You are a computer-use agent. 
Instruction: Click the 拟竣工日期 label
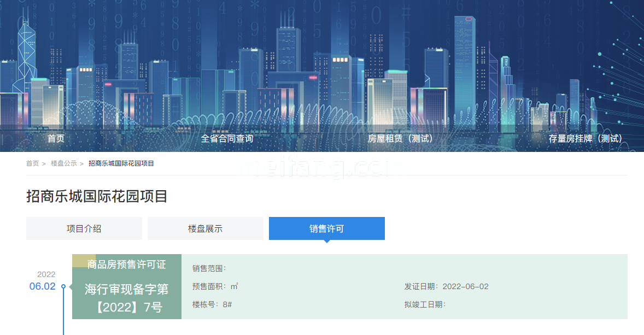(425, 304)
